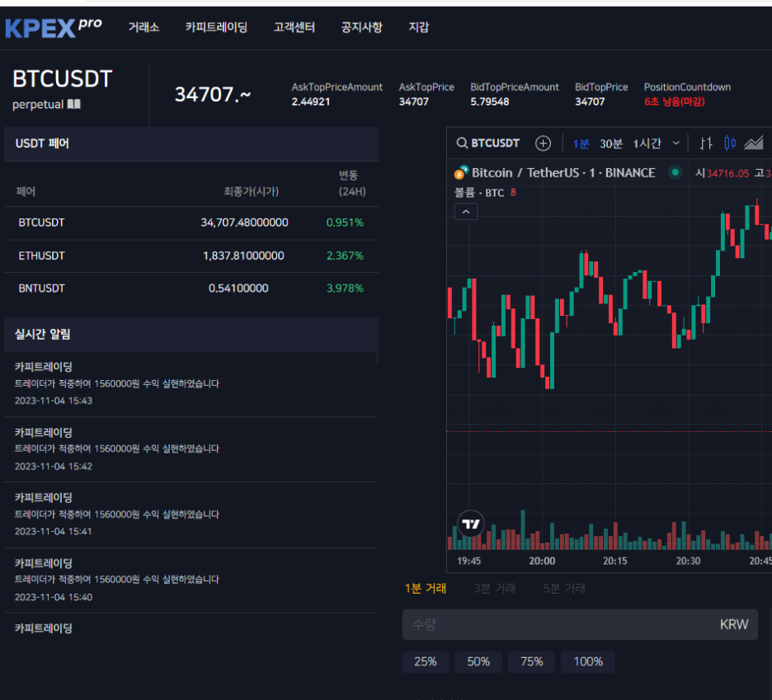Image resolution: width=772 pixels, height=700 pixels.
Task: Click the red 6초 남음(마감) countdown
Action: coord(675,102)
